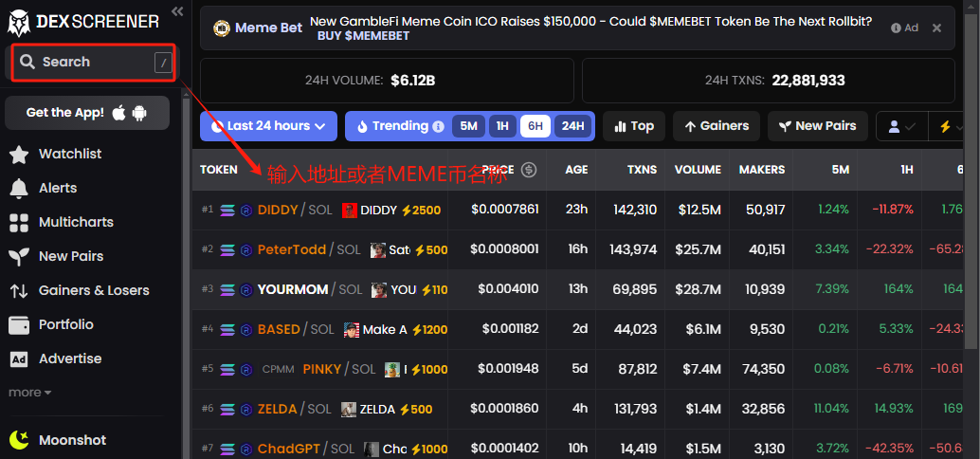Expand the more menu in sidebar
This screenshot has width=980, height=459.
(29, 393)
